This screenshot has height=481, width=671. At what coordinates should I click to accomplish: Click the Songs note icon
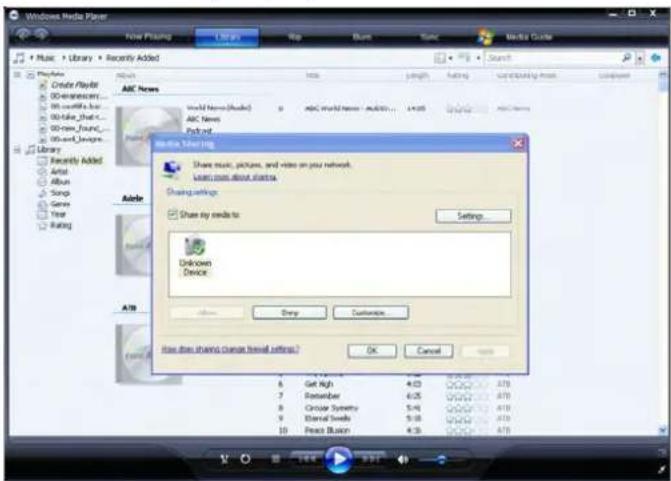pos(42,193)
